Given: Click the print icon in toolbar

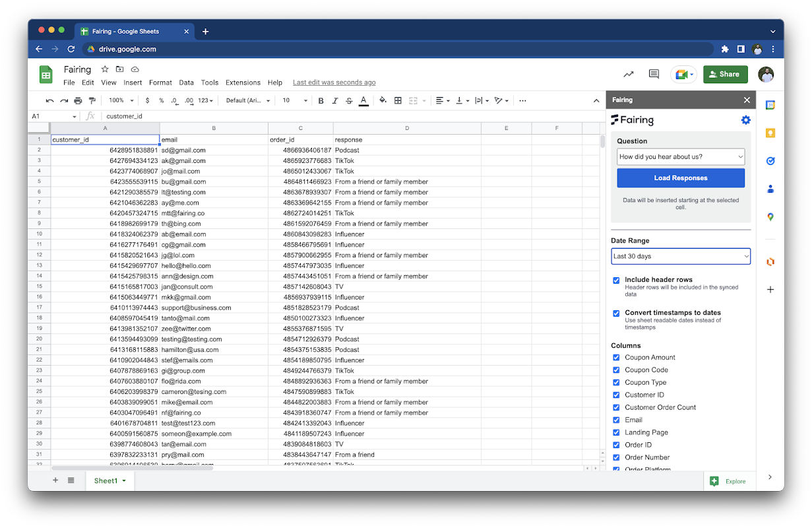Looking at the screenshot, I should pos(78,101).
